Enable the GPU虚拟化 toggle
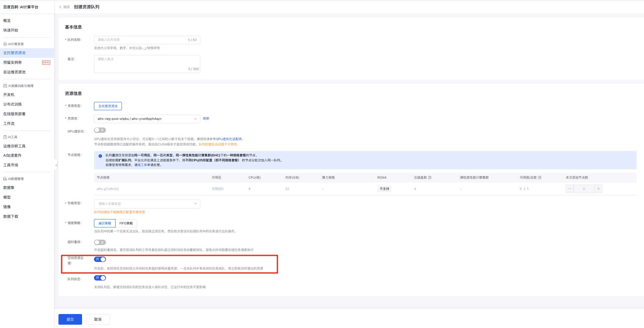The height and width of the screenshot is (328, 644). (x=100, y=130)
